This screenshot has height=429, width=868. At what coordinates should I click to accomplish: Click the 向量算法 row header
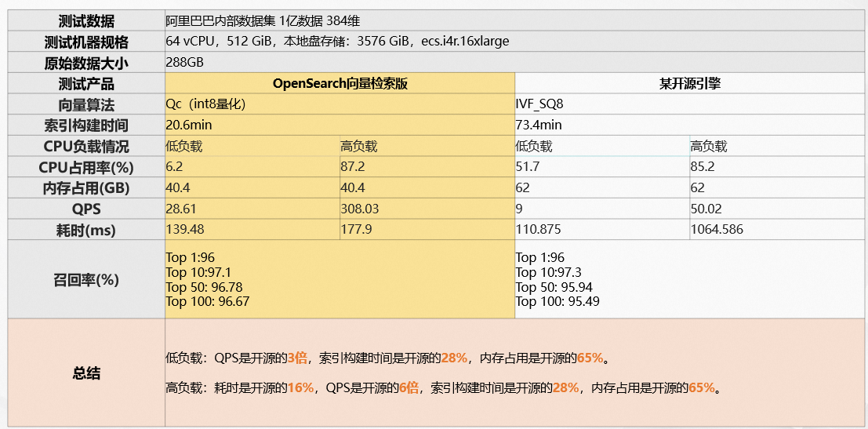pos(86,104)
